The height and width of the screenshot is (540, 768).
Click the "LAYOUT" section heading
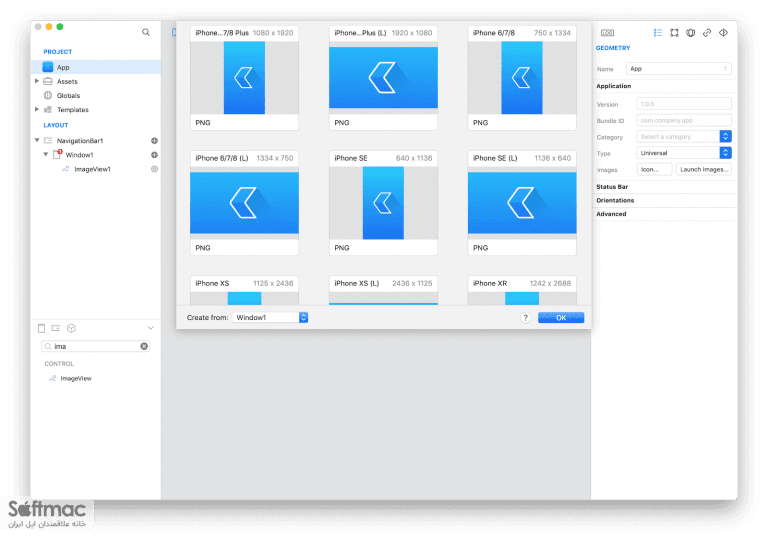click(x=55, y=125)
